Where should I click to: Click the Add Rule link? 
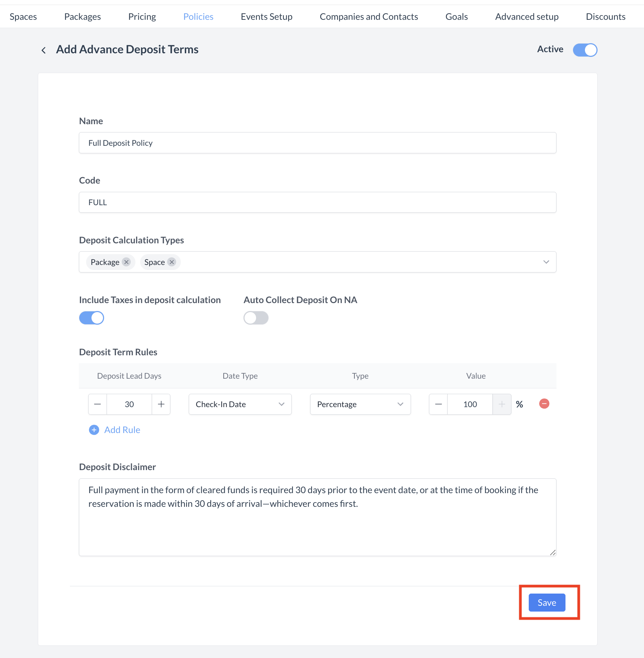click(122, 430)
